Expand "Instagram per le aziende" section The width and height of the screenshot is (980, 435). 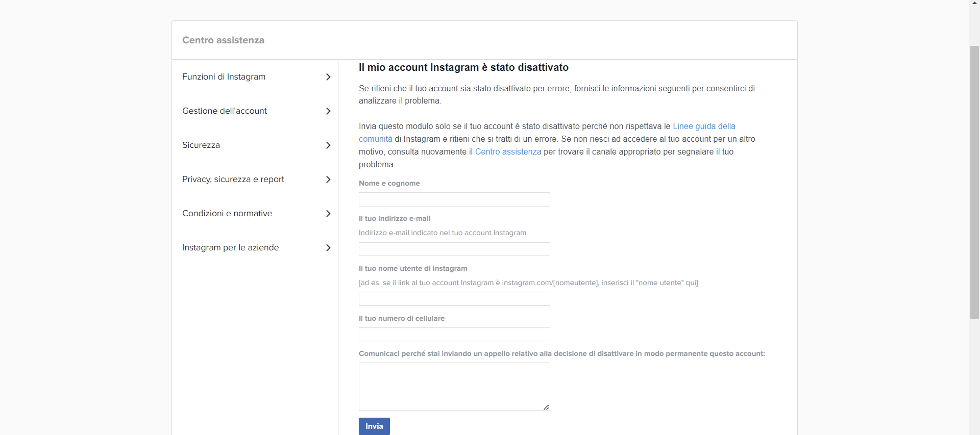[328, 247]
